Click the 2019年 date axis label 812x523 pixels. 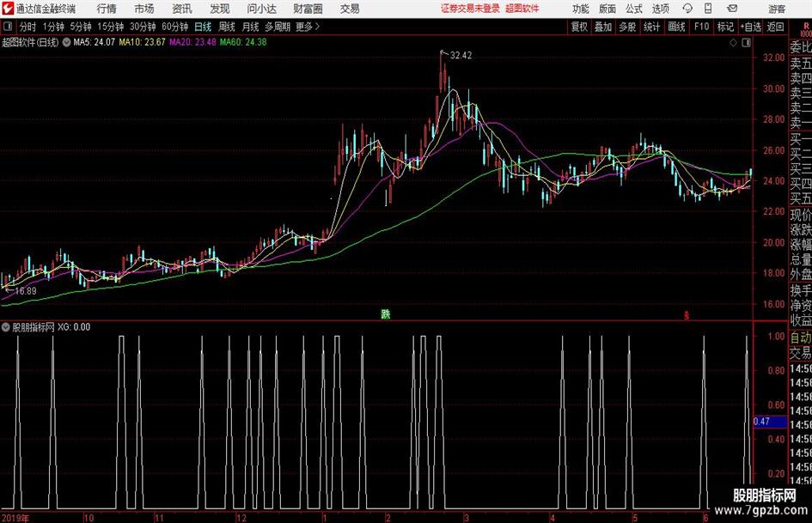point(15,518)
